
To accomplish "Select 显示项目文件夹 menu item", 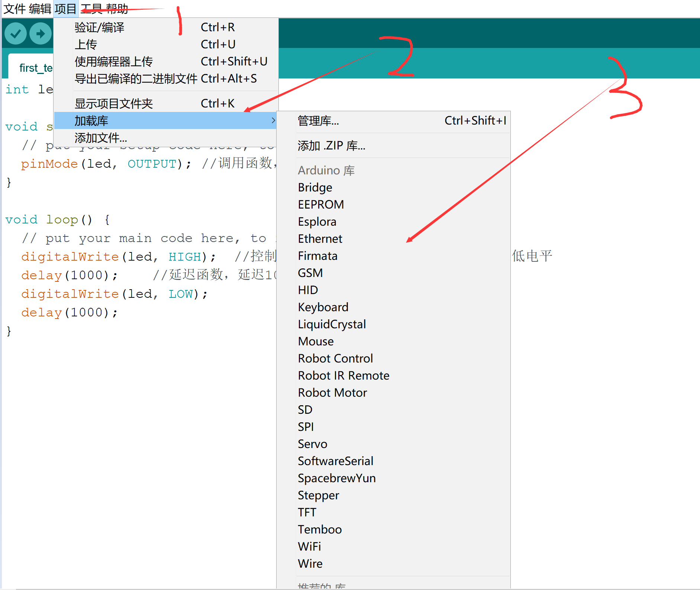I will coord(114,103).
